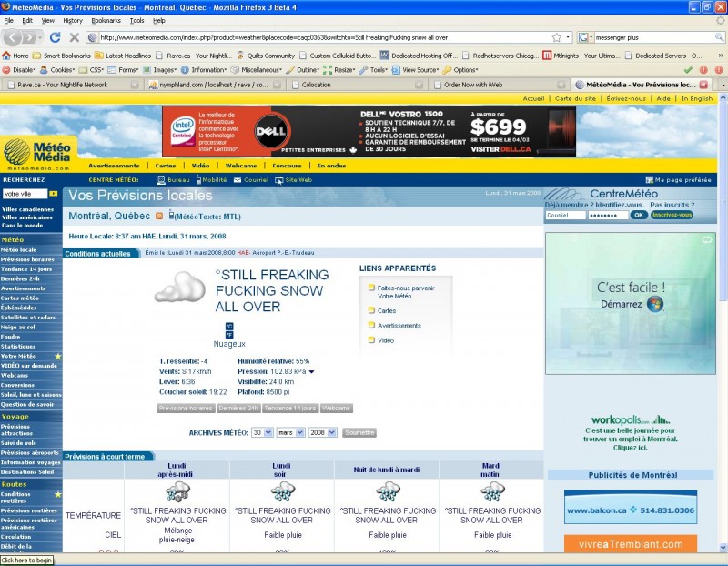Image resolution: width=728 pixels, height=566 pixels.
Task: Open the archive day dropdown showing 30
Action: (x=262, y=433)
